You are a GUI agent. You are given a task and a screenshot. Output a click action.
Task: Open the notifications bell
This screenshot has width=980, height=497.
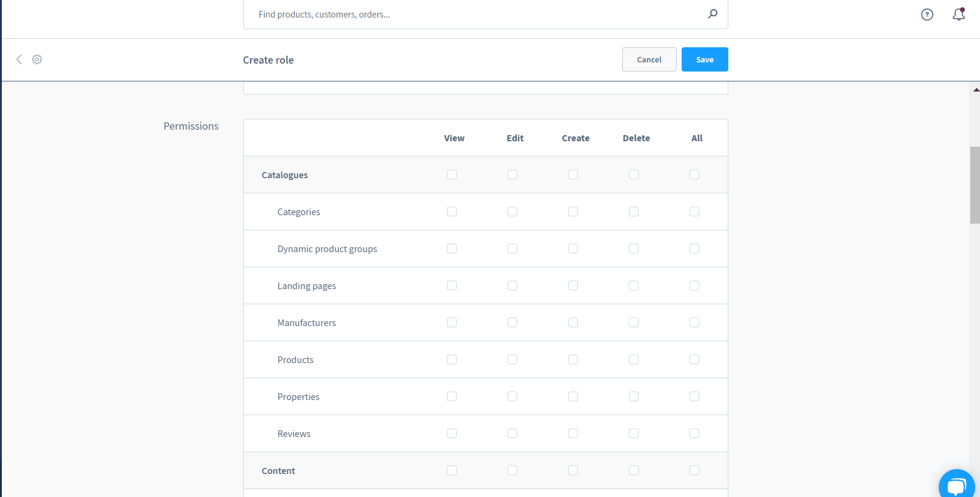point(959,14)
